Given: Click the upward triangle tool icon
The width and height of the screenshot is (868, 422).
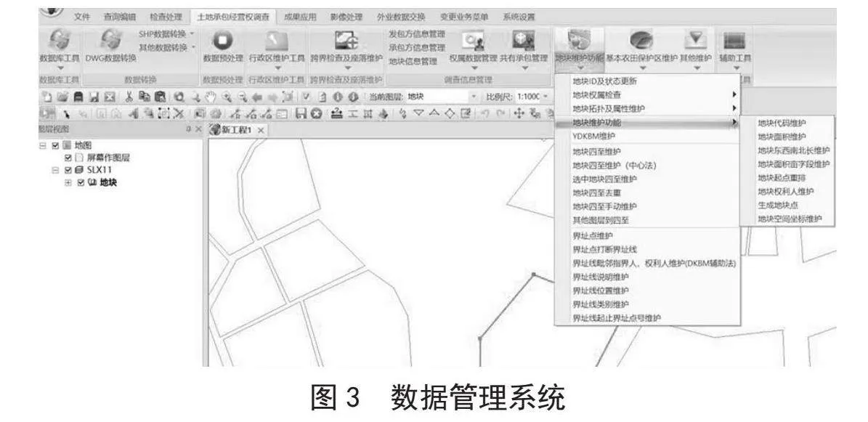Looking at the screenshot, I should [434, 113].
